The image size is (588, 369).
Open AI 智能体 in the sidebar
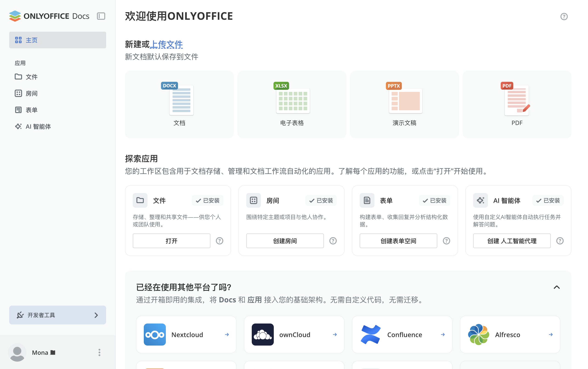click(x=58, y=126)
